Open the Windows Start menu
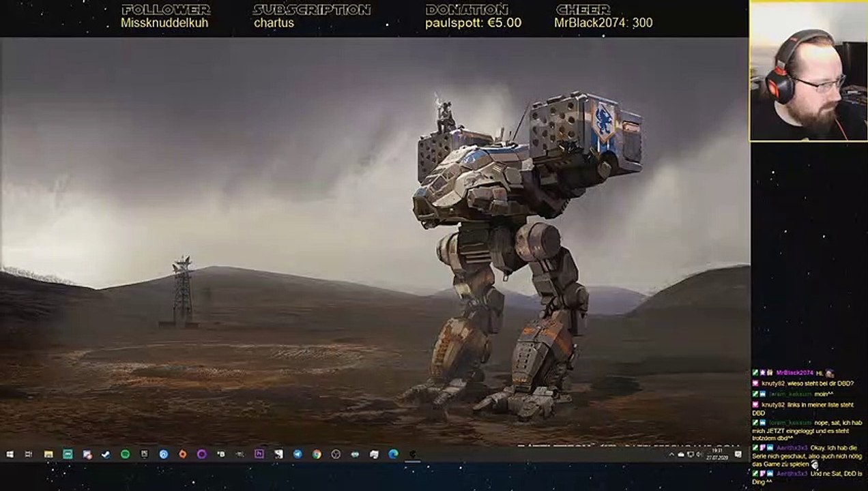The width and height of the screenshot is (868, 491). (x=10, y=454)
